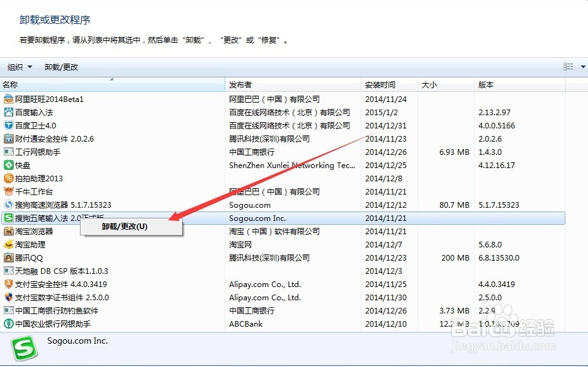Click the green 快盘 icon
This screenshot has width=588, height=367.
click(8, 165)
